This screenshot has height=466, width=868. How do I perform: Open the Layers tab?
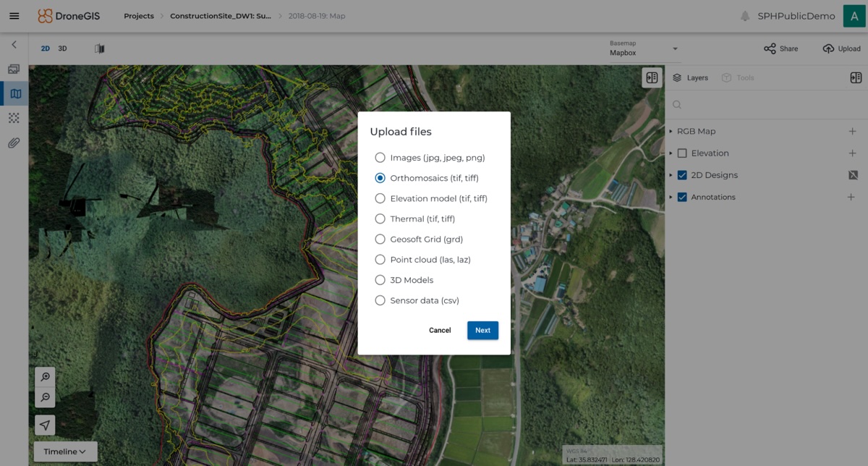point(690,77)
